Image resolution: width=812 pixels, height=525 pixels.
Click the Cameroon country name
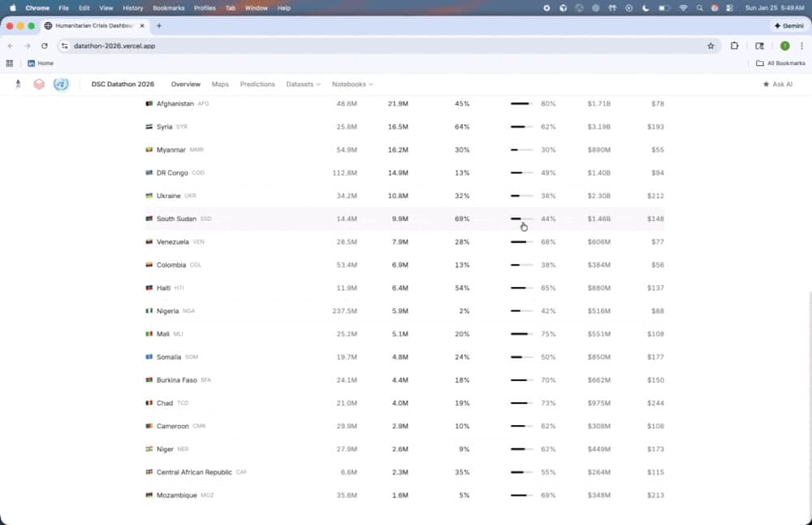point(172,426)
